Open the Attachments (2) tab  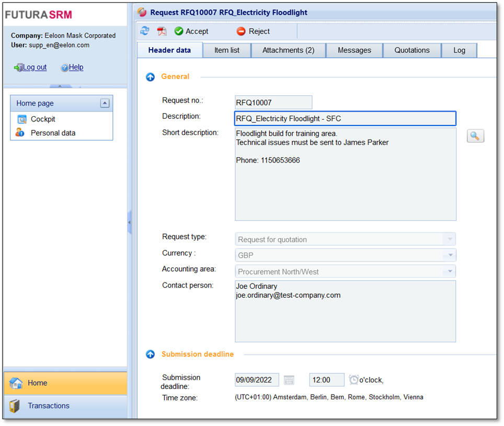point(288,50)
